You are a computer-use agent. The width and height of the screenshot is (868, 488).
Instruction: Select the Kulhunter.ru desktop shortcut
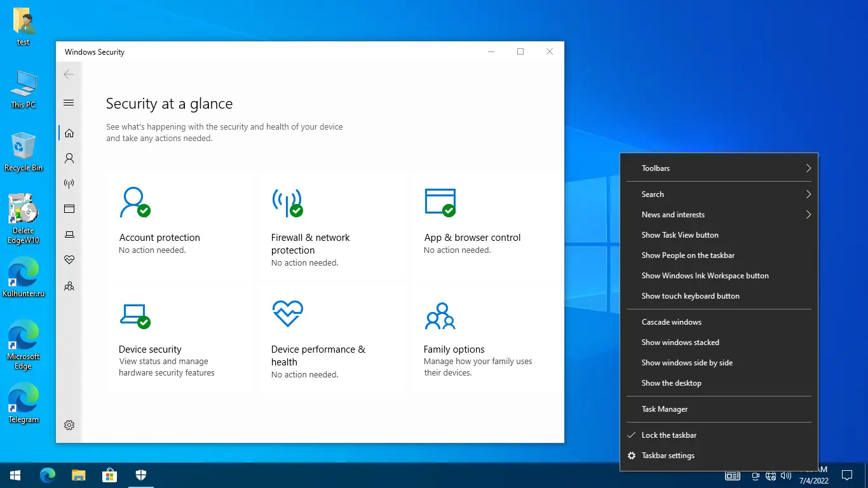click(24, 278)
